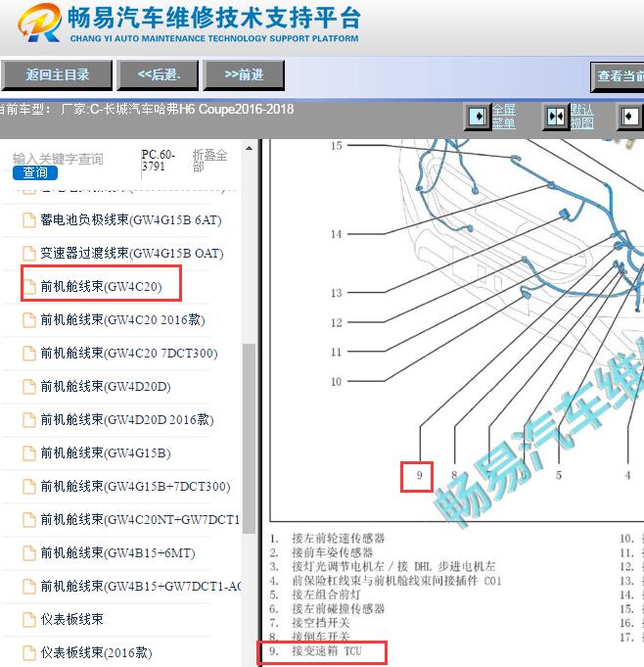Click the 默认视图 link
This screenshot has width=644, height=667.
point(582,117)
